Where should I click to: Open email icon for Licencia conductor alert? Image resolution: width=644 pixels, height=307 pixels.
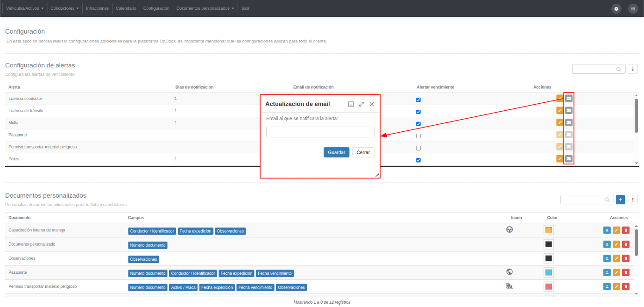pos(569,98)
